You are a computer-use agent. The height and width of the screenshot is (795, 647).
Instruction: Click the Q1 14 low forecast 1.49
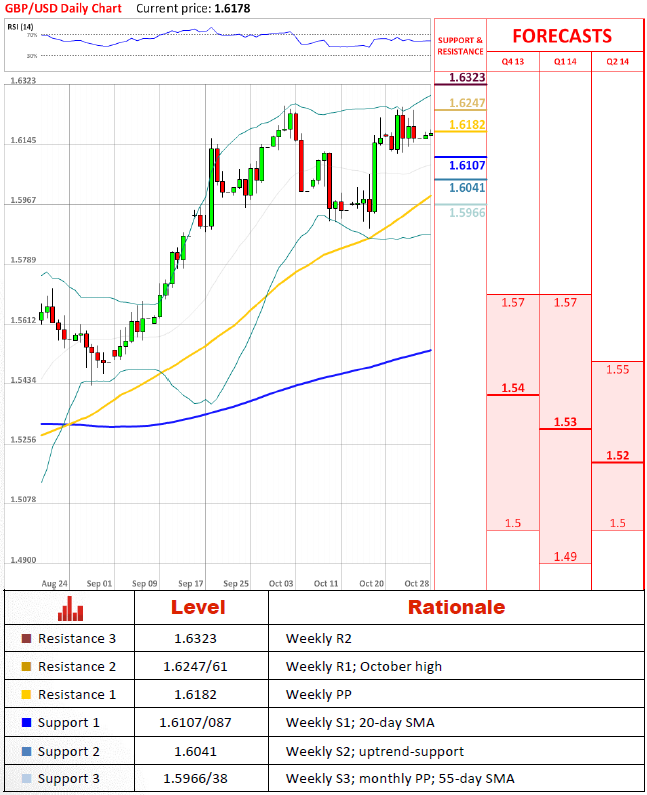[565, 556]
